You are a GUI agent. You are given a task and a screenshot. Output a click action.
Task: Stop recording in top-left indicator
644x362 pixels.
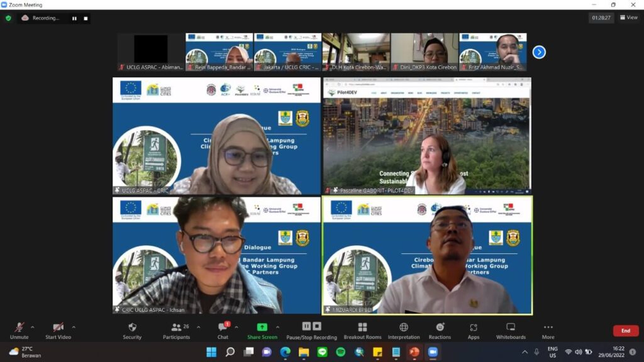[86, 18]
